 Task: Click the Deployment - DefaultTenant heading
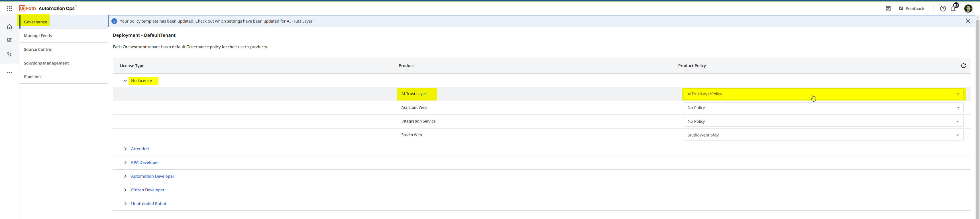pyautogui.click(x=144, y=35)
